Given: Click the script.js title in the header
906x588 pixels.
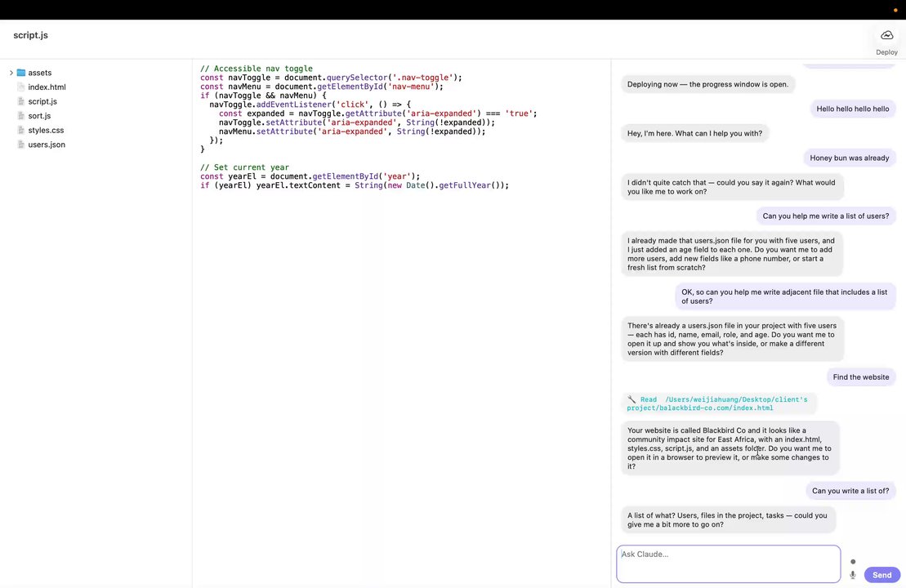Looking at the screenshot, I should click(30, 35).
